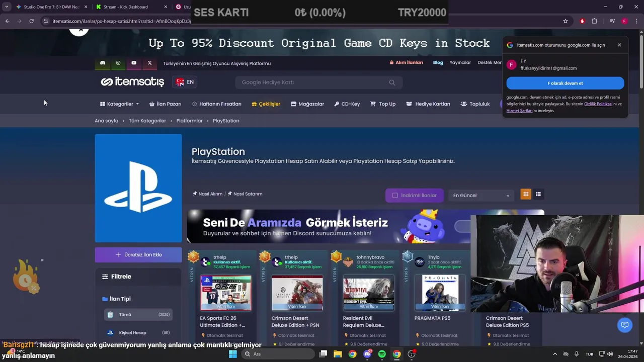
Task: Open the Nasıl Alırım help link
Action: pos(207,194)
